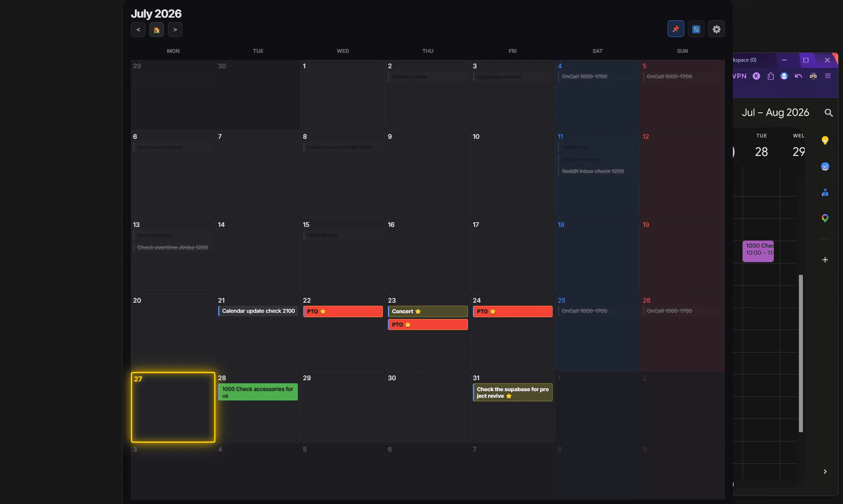Open Google Tasks side panel icon
The width and height of the screenshot is (843, 504).
(825, 167)
